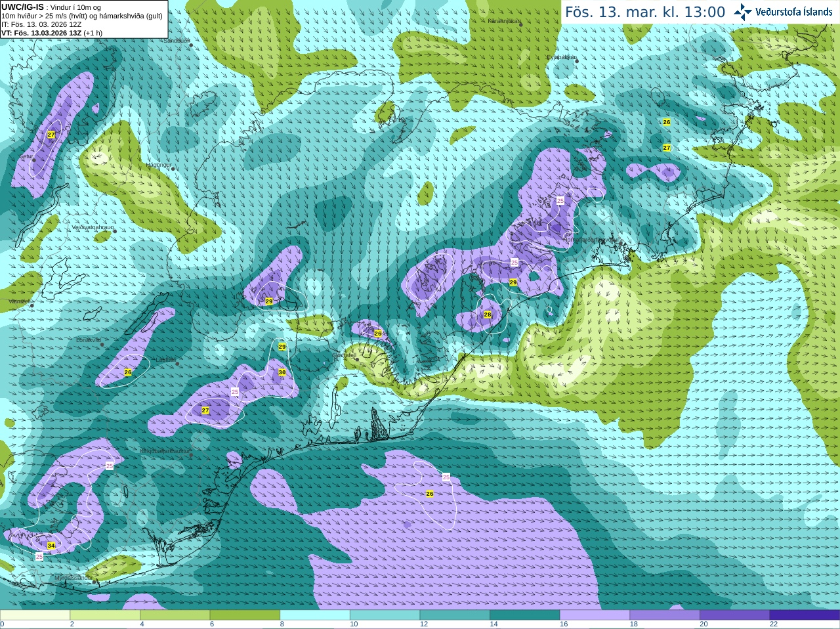Image resolution: width=840 pixels, height=629 pixels.
Task: Pick the 6–8 m/s olive green legend swatch
Action: coord(245,615)
